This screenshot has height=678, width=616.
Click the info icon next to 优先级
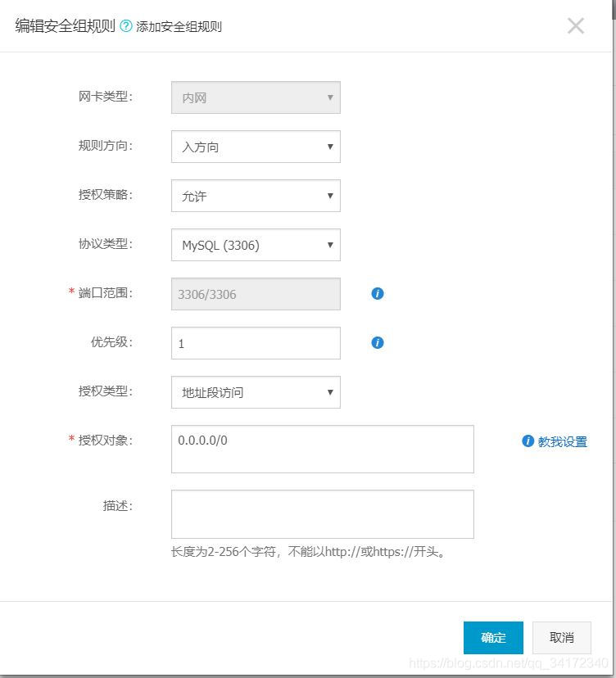tap(377, 343)
